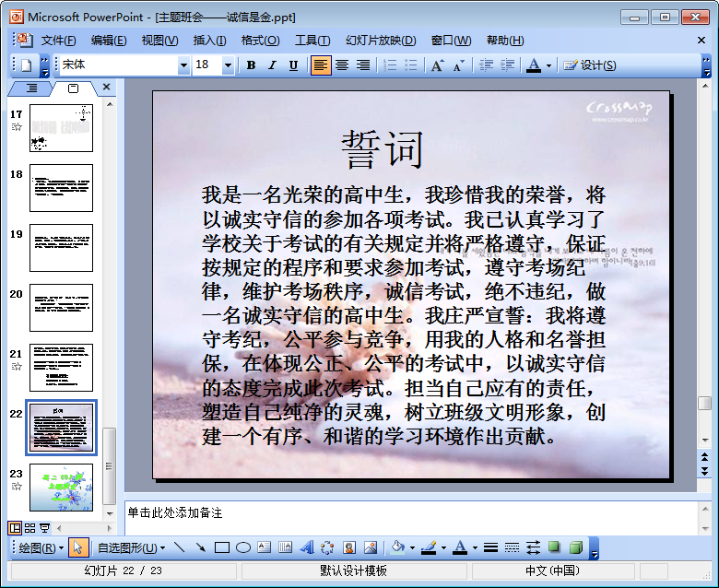Apply font color with formatting toolbar A
This screenshot has width=719, height=588.
click(534, 65)
